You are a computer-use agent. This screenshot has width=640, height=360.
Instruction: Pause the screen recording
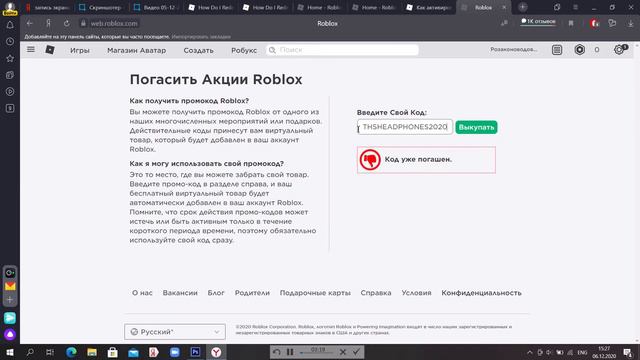pyautogui.click(x=290, y=352)
